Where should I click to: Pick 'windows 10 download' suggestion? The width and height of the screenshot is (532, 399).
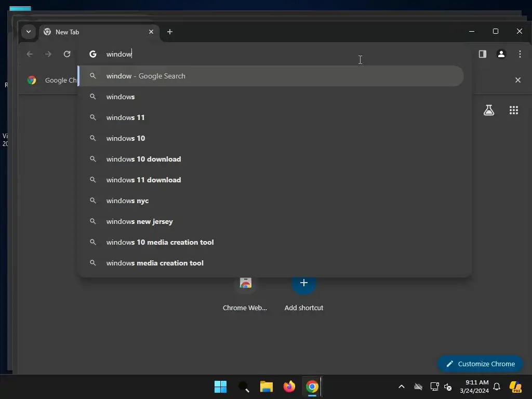click(271, 159)
